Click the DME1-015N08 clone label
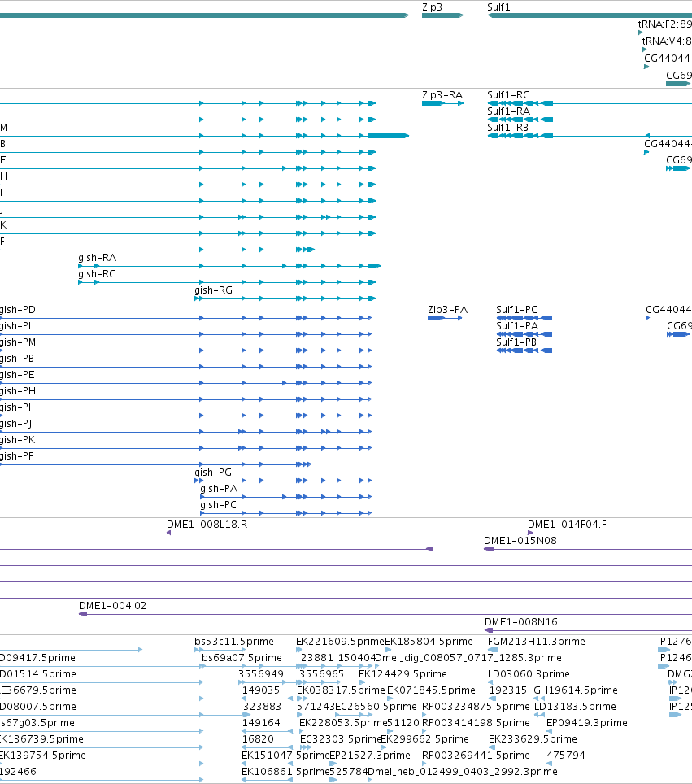692x784 pixels. (520, 541)
